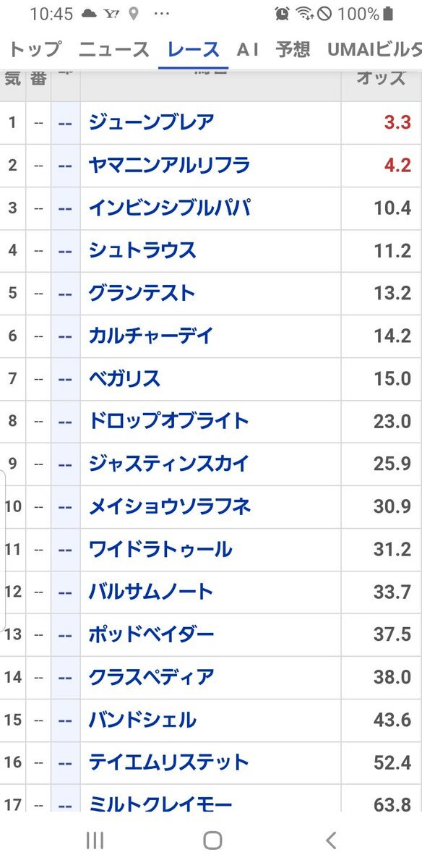Open horse ジューンブレア details
This screenshot has width=422, height=868.
pos(151,122)
